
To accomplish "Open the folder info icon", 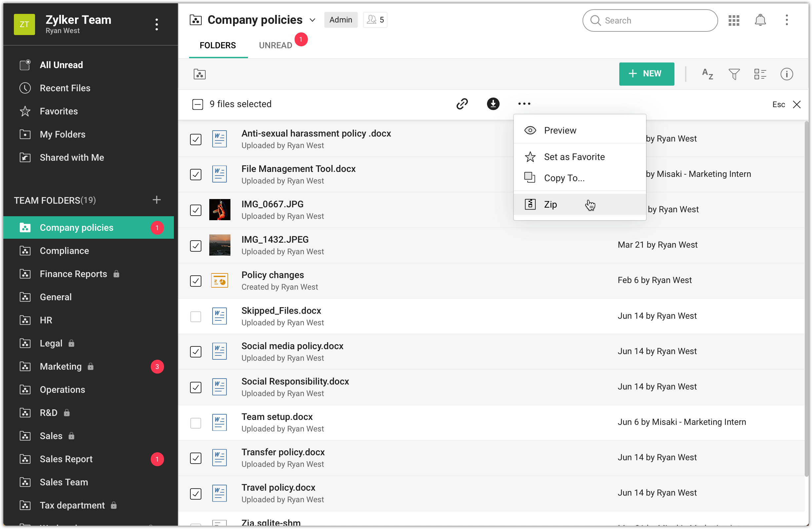I will point(787,74).
